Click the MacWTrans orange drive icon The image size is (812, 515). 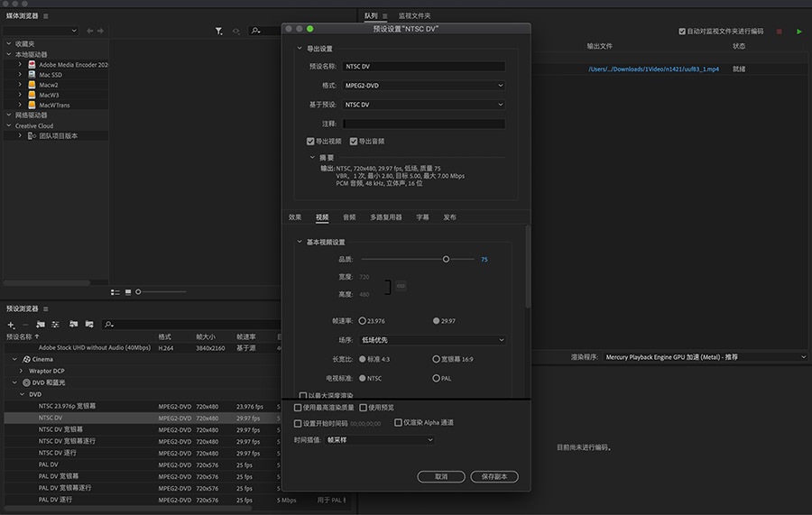pyautogui.click(x=32, y=105)
